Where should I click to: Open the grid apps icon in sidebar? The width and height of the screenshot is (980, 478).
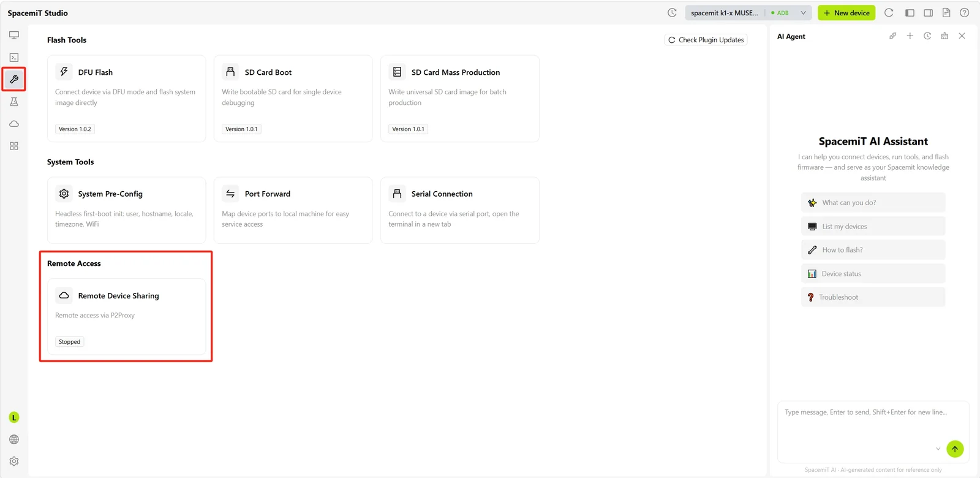click(x=14, y=146)
